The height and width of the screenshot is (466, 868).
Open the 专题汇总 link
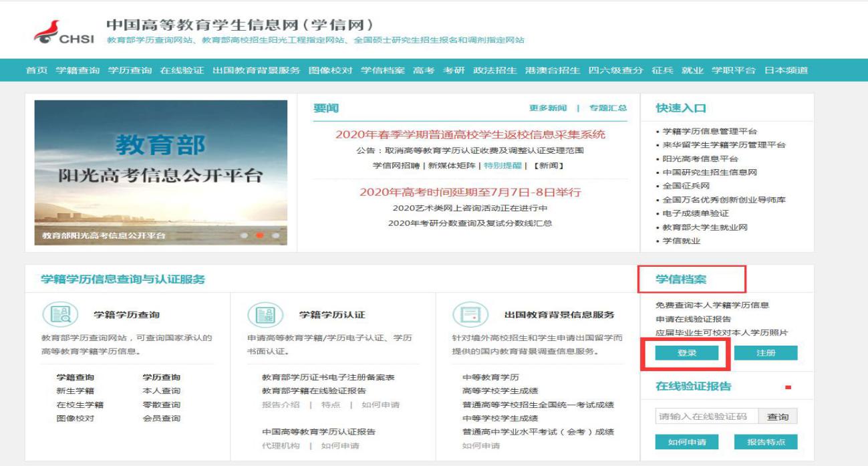pyautogui.click(x=607, y=108)
